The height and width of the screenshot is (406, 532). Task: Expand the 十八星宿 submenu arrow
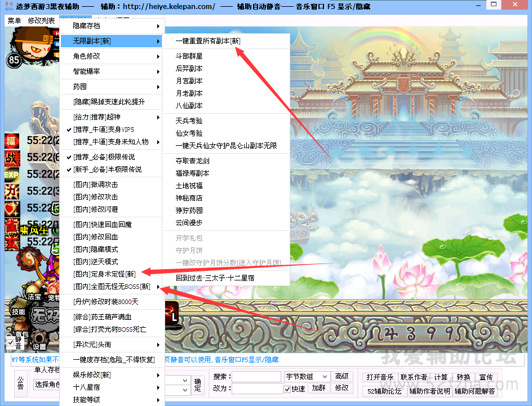158,388
